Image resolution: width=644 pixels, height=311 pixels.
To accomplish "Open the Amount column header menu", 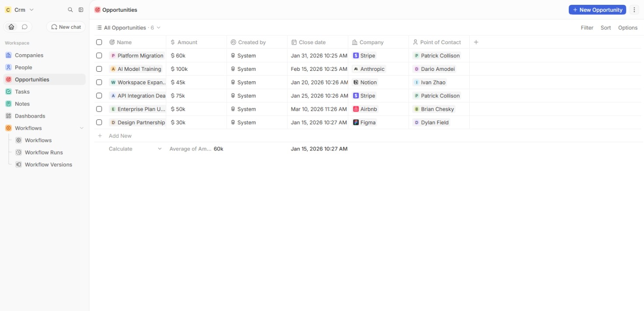I will (x=197, y=42).
